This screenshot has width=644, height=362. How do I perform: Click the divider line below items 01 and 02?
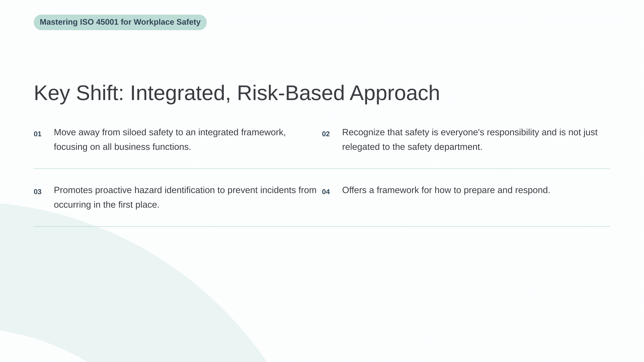tap(322, 169)
